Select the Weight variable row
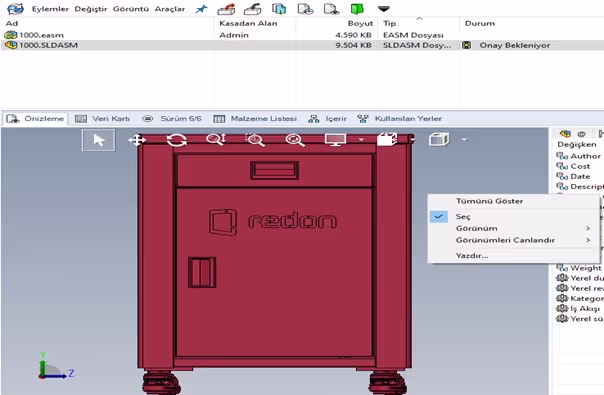The width and height of the screenshot is (604, 395). [x=580, y=268]
